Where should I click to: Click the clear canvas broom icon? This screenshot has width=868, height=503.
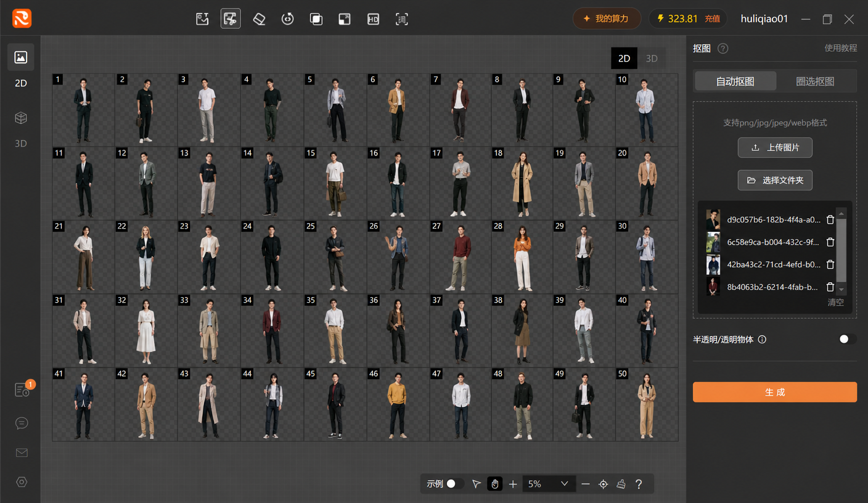pyautogui.click(x=621, y=484)
